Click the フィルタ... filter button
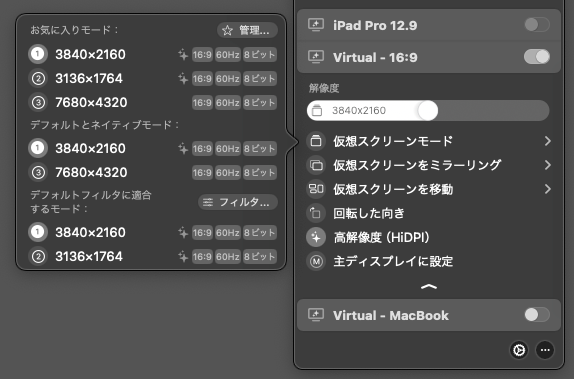Image resolution: width=574 pixels, height=379 pixels. tap(238, 202)
